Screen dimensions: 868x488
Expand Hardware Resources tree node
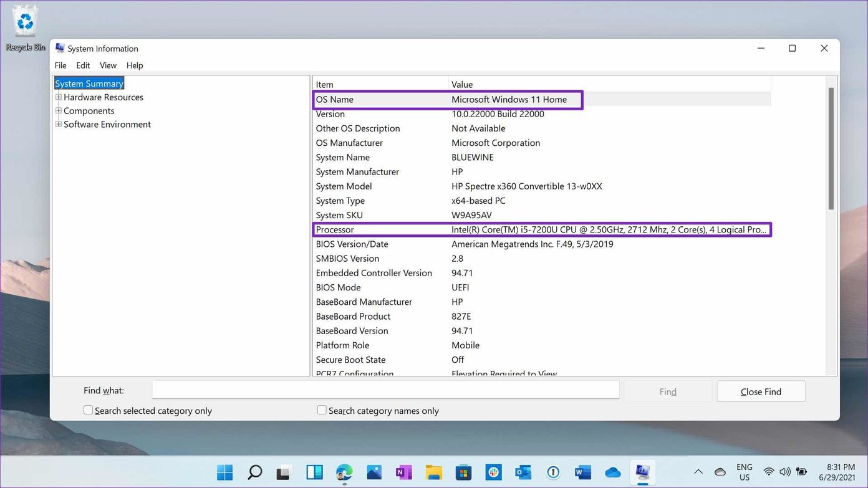pos(59,97)
